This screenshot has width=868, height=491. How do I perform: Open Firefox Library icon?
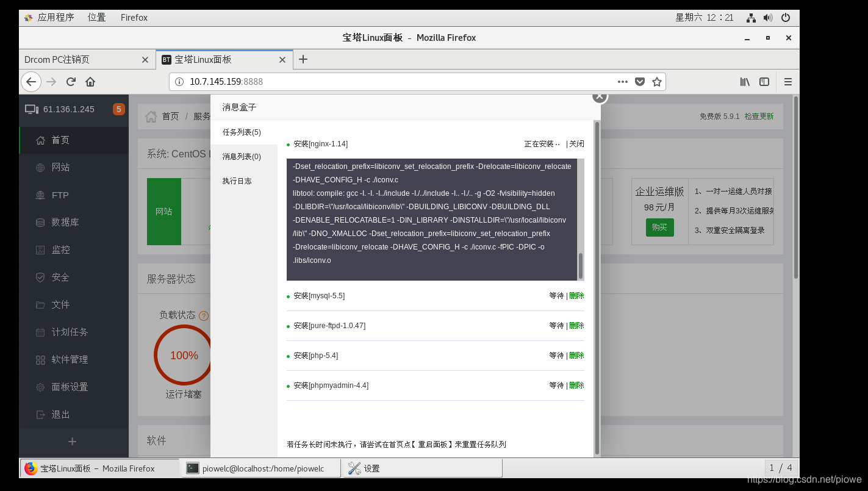745,82
